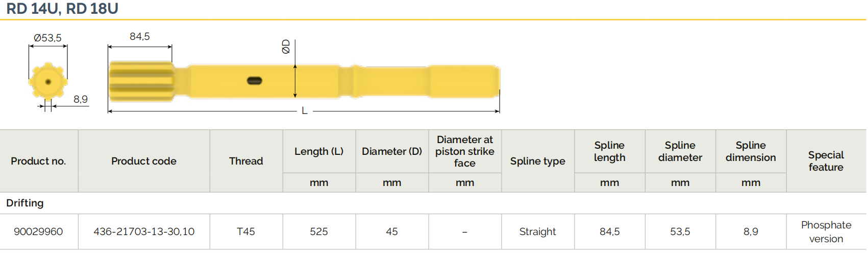The image size is (868, 255).
Task: Click the Spline type column header
Action: (x=537, y=161)
